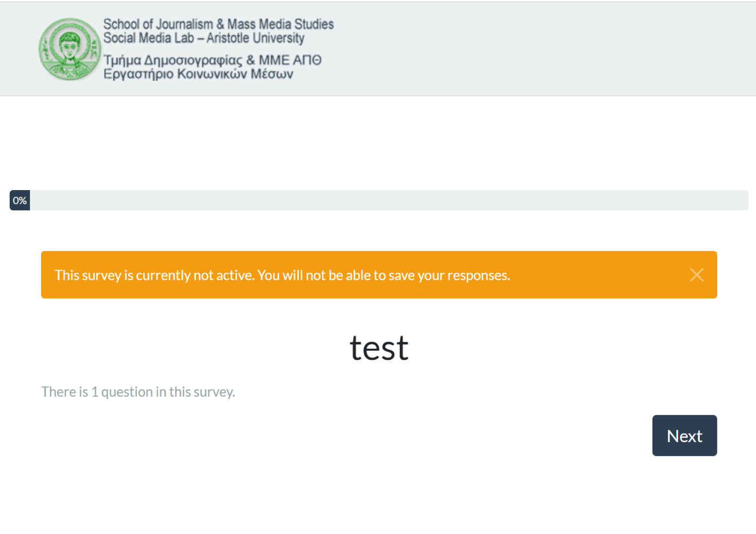Click the 0% progress indicator label
Viewport: 756px width, 534px height.
[20, 201]
